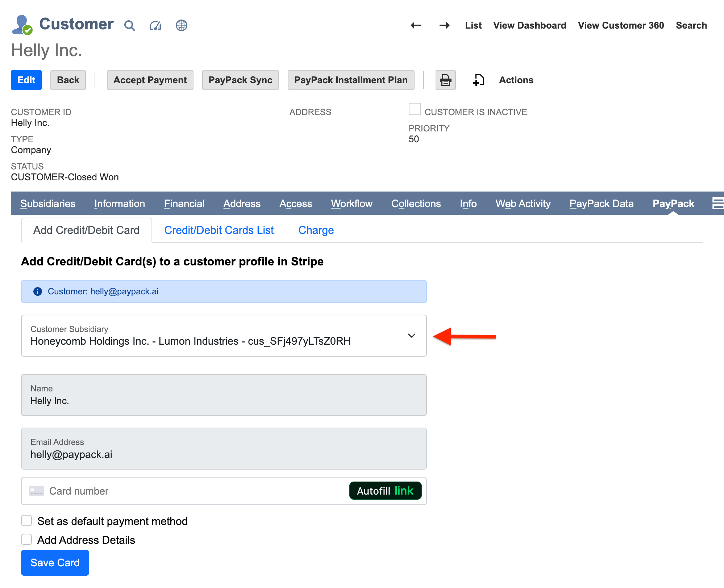Switch to the Credit/Debit Cards List tab
The image size is (724, 588).
(219, 230)
